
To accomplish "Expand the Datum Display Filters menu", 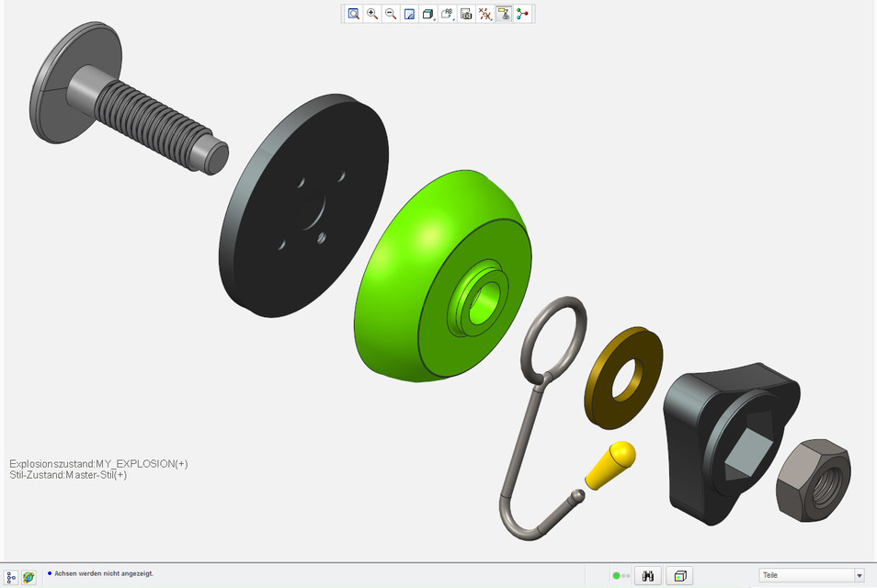I will 485,14.
